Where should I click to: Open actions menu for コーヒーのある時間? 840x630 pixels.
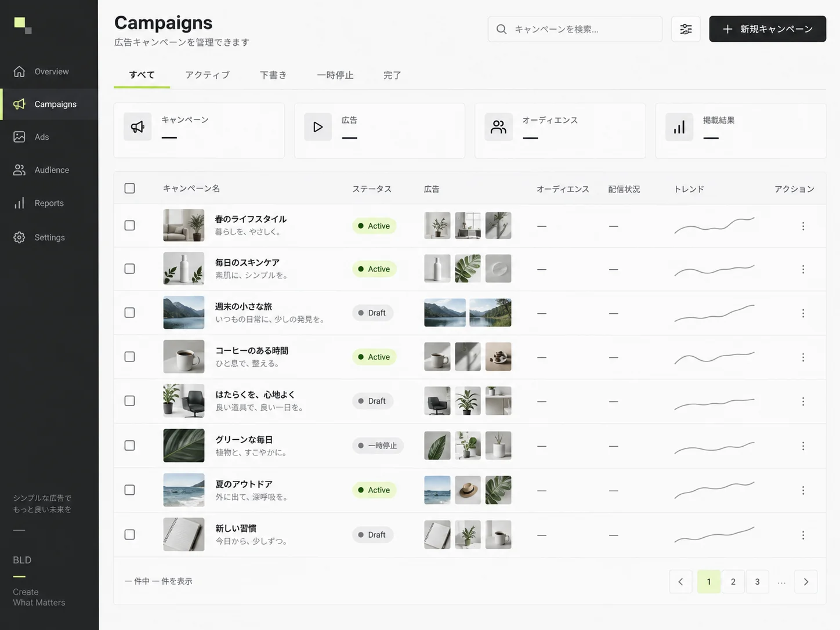(803, 357)
